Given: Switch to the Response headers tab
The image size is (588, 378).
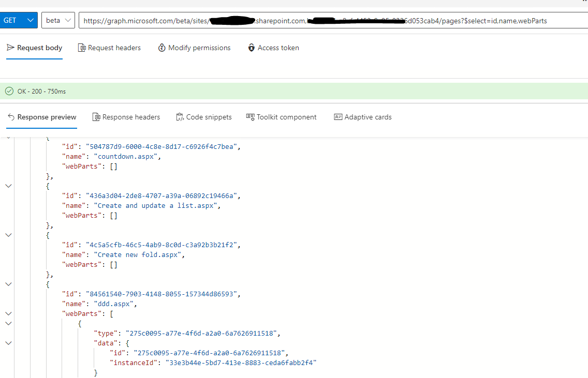Looking at the screenshot, I should click(126, 117).
